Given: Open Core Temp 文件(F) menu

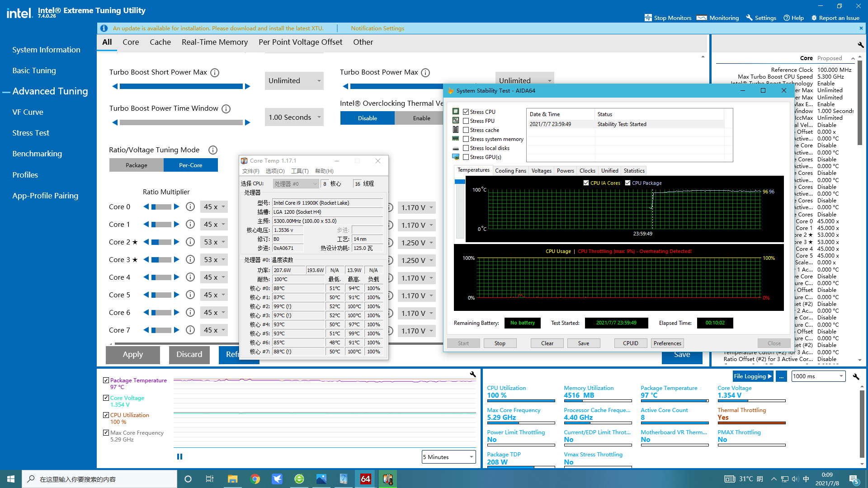Looking at the screenshot, I should tap(251, 171).
